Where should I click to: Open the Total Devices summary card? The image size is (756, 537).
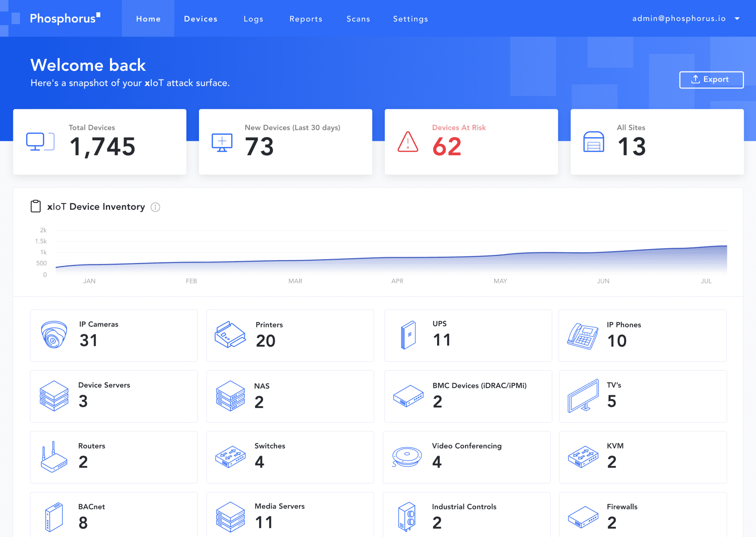pos(100,142)
